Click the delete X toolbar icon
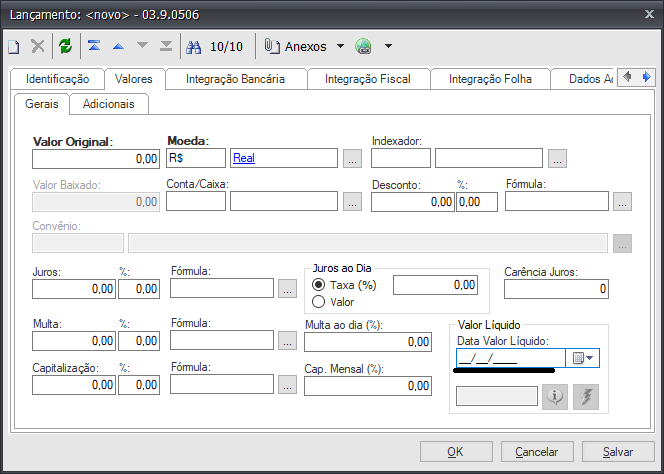 [x=38, y=46]
